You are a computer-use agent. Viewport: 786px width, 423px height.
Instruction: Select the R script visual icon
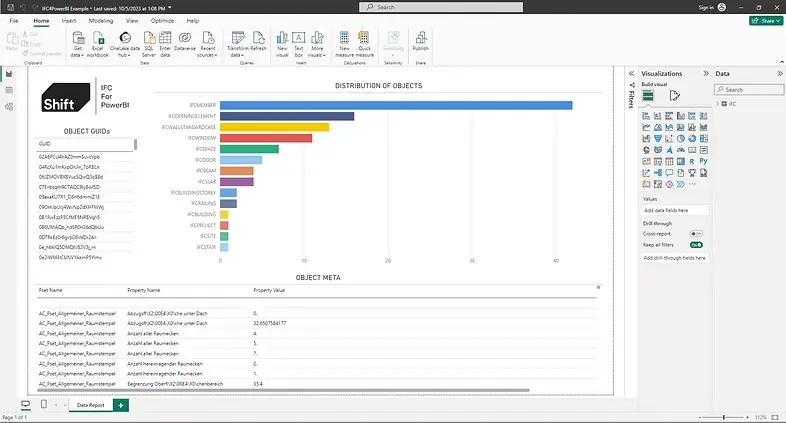click(692, 159)
